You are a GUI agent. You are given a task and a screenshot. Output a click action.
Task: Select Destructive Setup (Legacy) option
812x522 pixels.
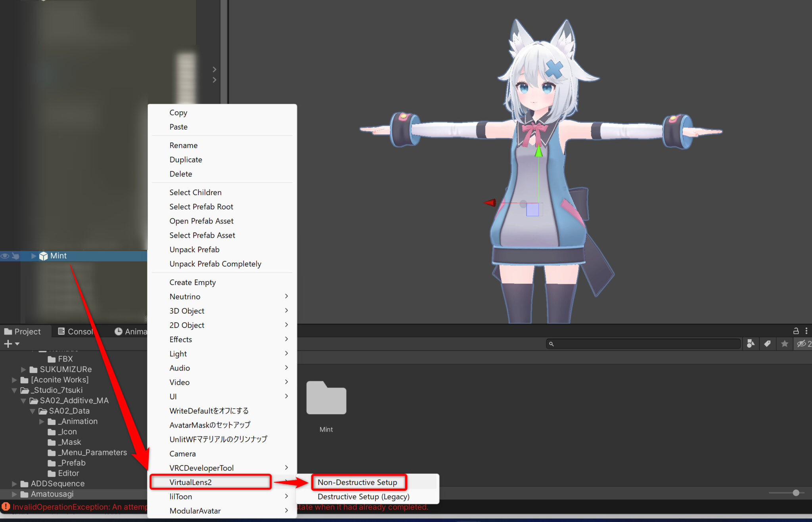[x=363, y=497]
